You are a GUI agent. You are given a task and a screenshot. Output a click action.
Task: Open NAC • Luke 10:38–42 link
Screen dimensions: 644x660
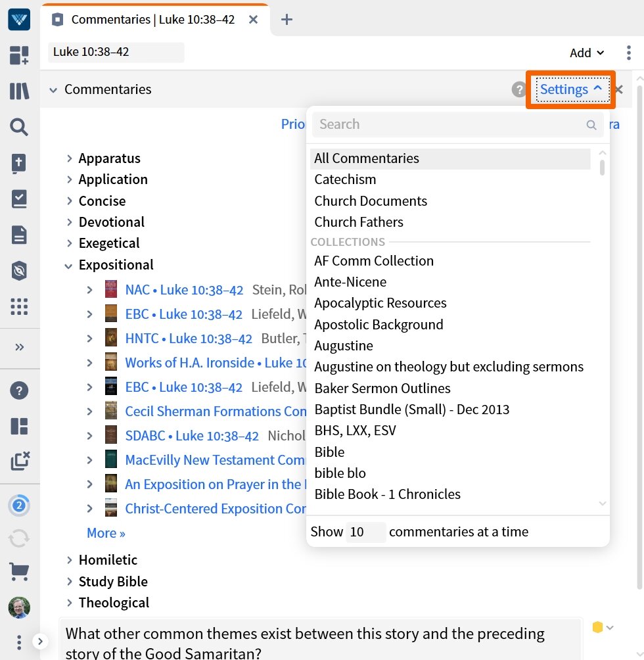point(184,290)
